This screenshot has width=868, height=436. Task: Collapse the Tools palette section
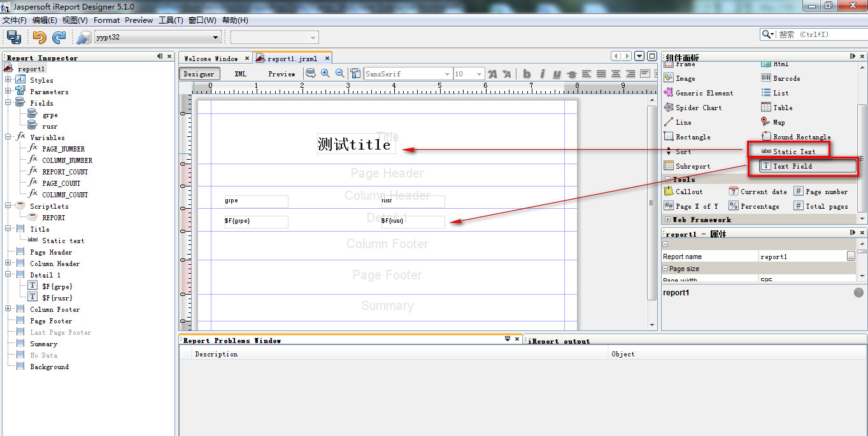pyautogui.click(x=667, y=179)
